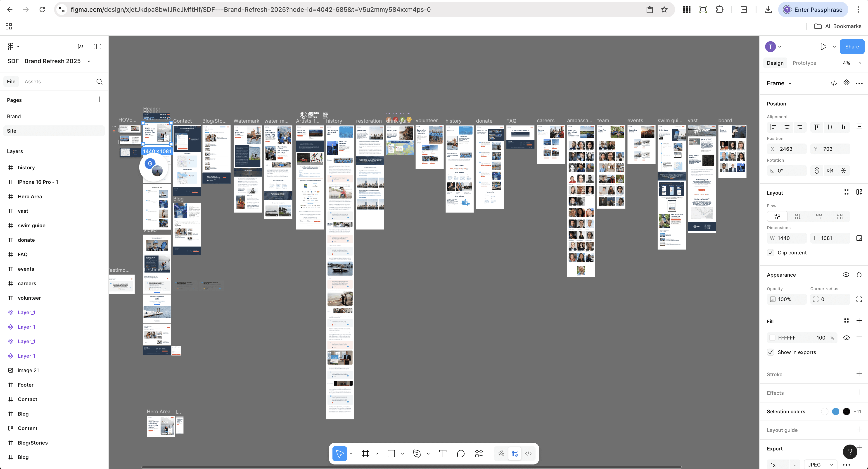The width and height of the screenshot is (868, 469).
Task: Select the Frame tool
Action: 365,453
